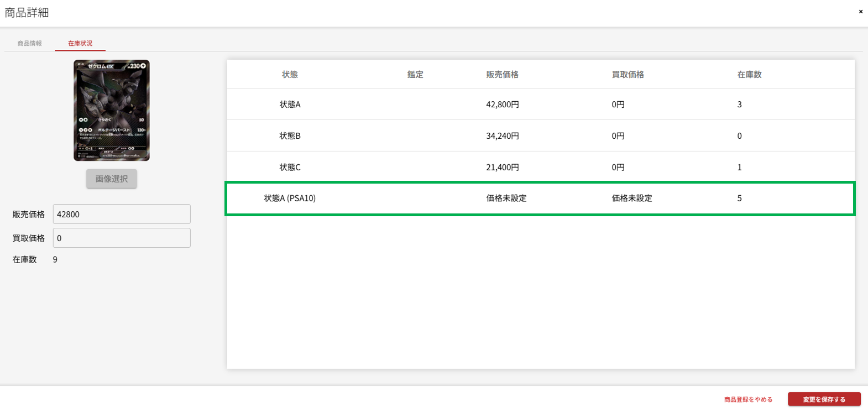Click the 0円 buy price in 状態C row
Viewport: 868px width, 412px height.
coord(618,167)
